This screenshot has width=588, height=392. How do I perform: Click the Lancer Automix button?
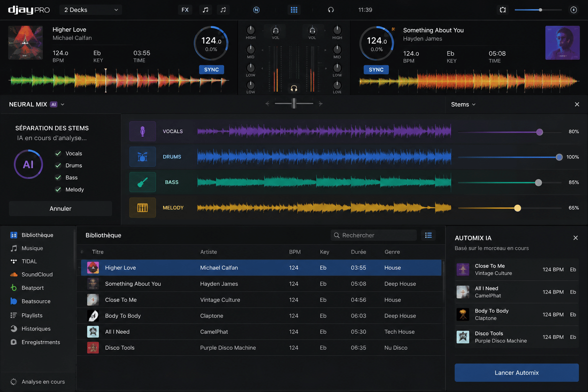coord(516,372)
